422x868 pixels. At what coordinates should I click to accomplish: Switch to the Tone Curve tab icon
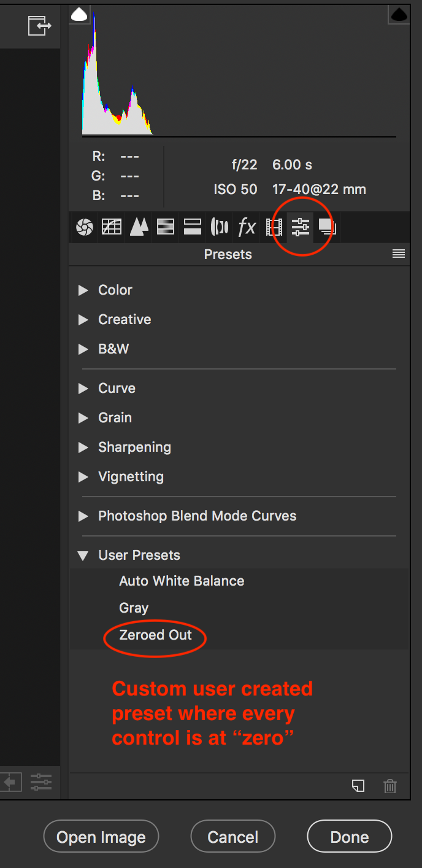(112, 227)
